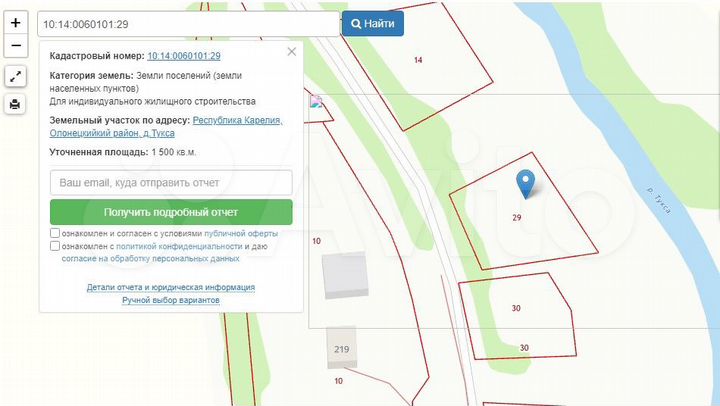
Task: Check the public offer agreement checkbox
Action: [x=55, y=233]
